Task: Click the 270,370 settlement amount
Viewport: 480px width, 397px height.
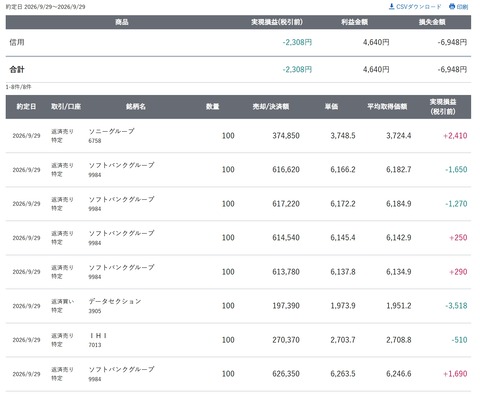Action: coord(286,340)
